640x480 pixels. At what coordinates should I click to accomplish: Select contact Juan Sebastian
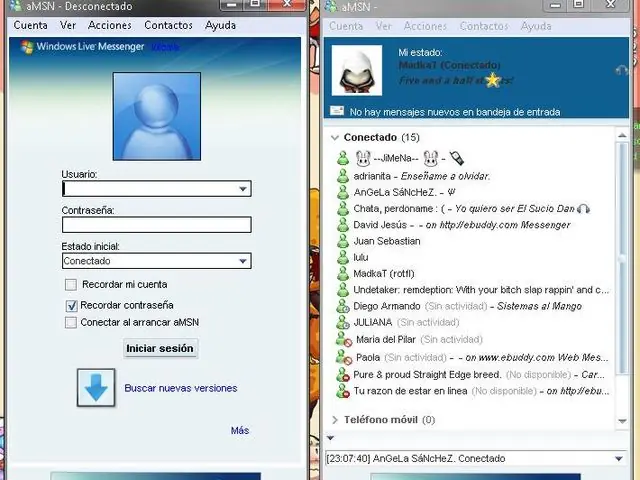387,241
